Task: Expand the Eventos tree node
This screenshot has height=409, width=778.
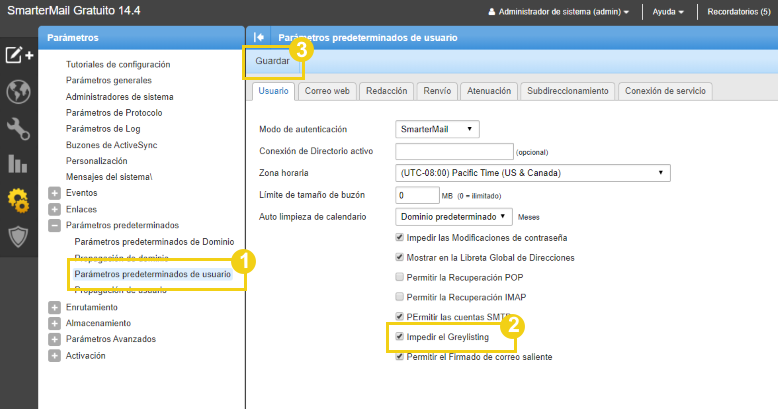Action: click(x=55, y=193)
